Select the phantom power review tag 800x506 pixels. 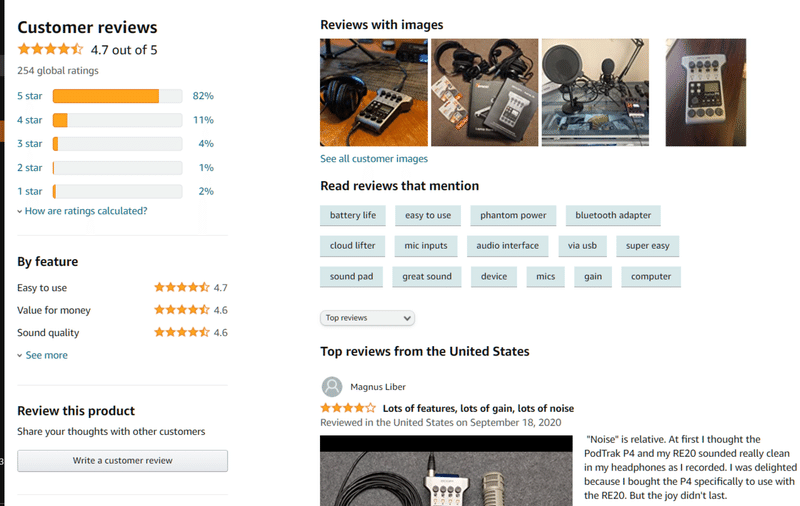pos(513,215)
